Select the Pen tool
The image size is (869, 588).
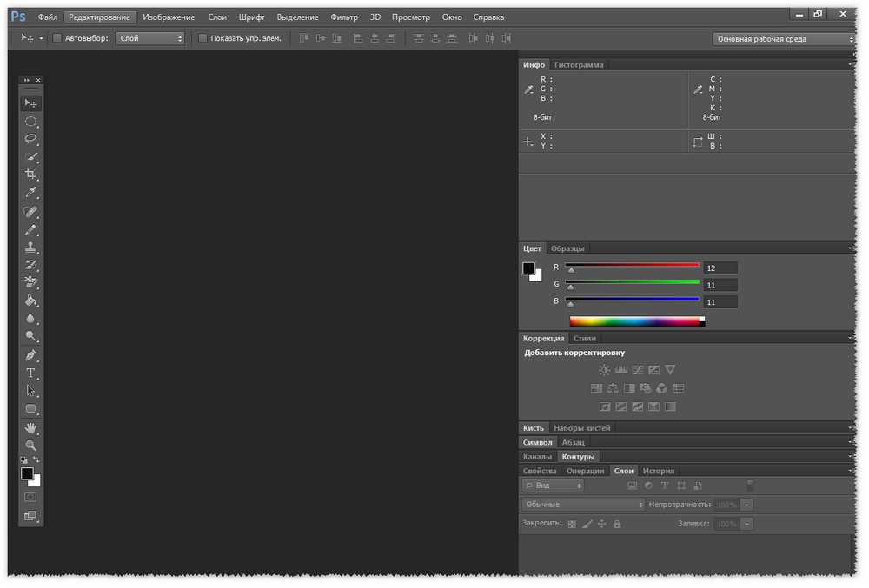click(30, 355)
